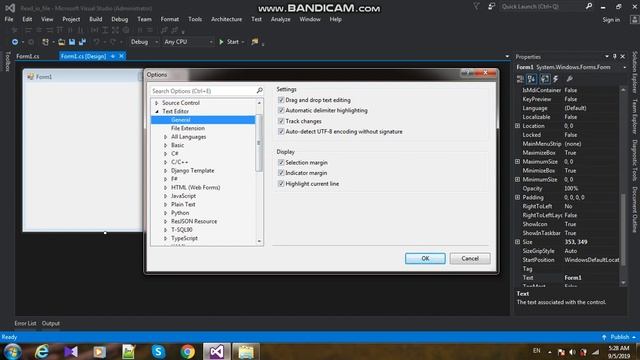The image size is (640, 360).
Task: Open the Analyze menu
Action: tap(280, 19)
